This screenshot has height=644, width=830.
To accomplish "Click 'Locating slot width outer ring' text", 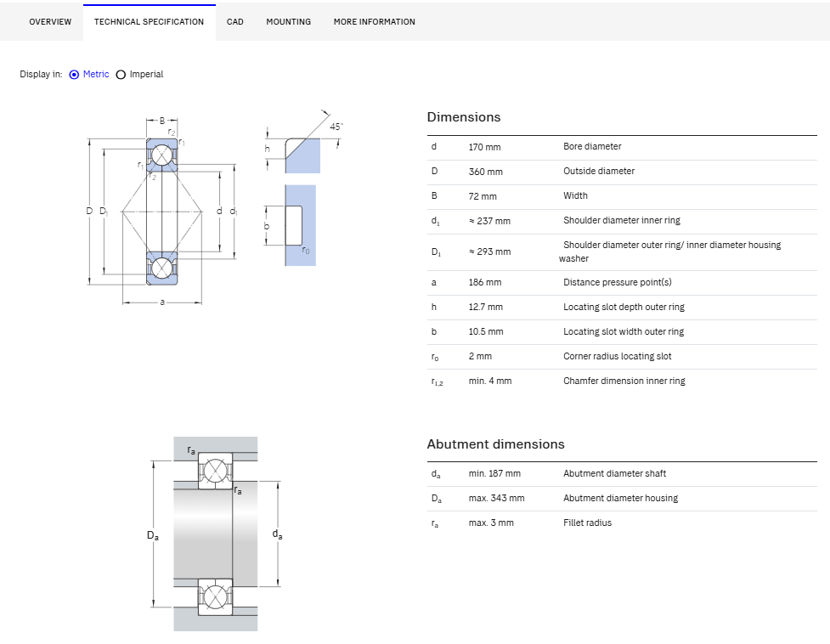I will 624,332.
